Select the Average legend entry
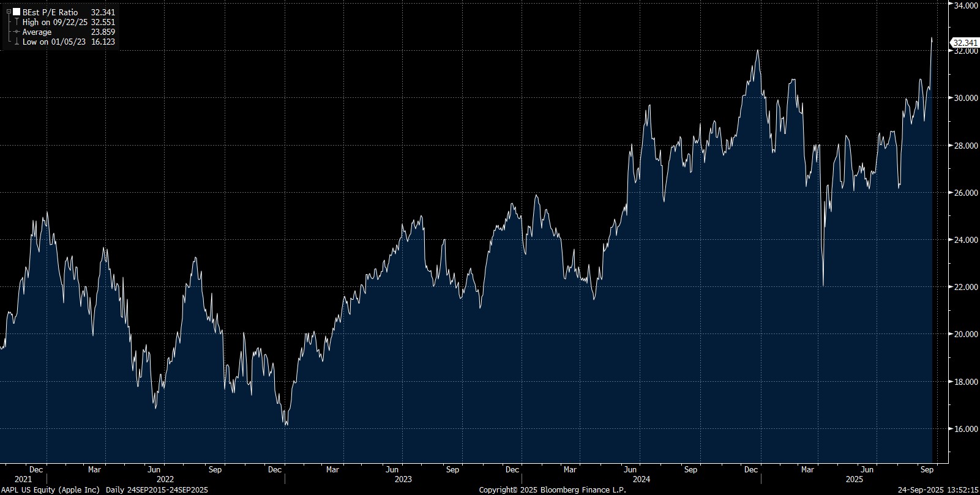 [37, 32]
